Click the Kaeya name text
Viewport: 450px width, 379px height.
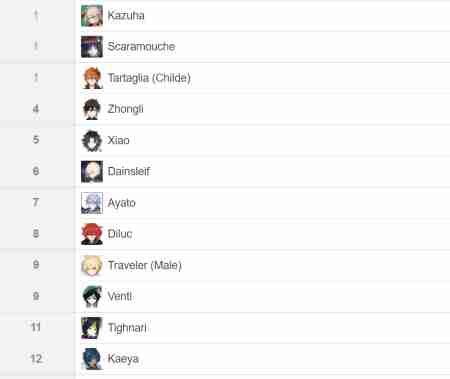(123, 359)
